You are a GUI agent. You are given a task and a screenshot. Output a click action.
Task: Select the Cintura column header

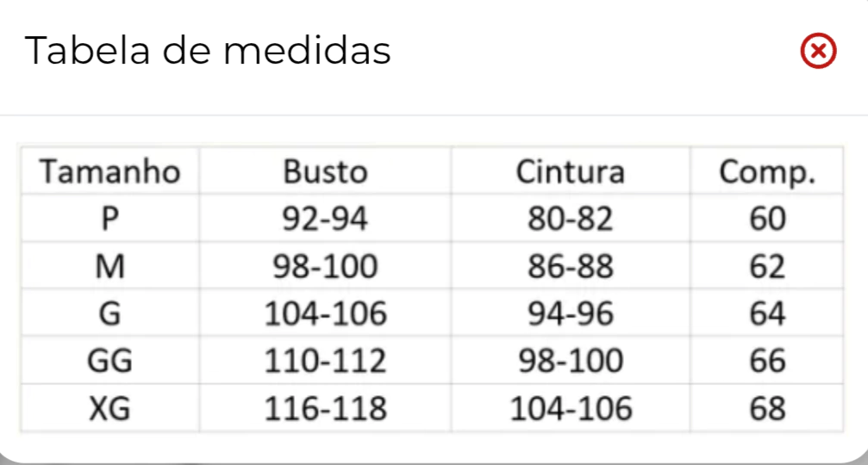click(570, 171)
